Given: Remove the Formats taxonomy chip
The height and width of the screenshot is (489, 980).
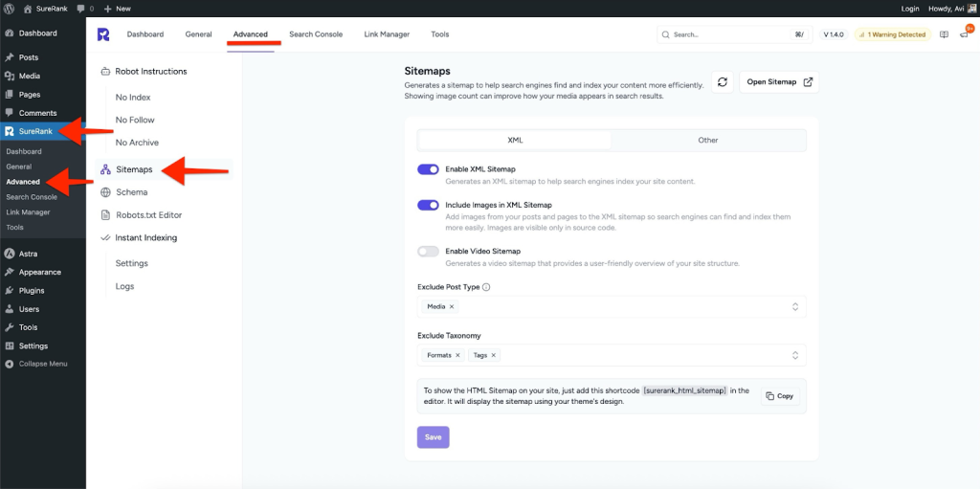Looking at the screenshot, I should click(457, 355).
